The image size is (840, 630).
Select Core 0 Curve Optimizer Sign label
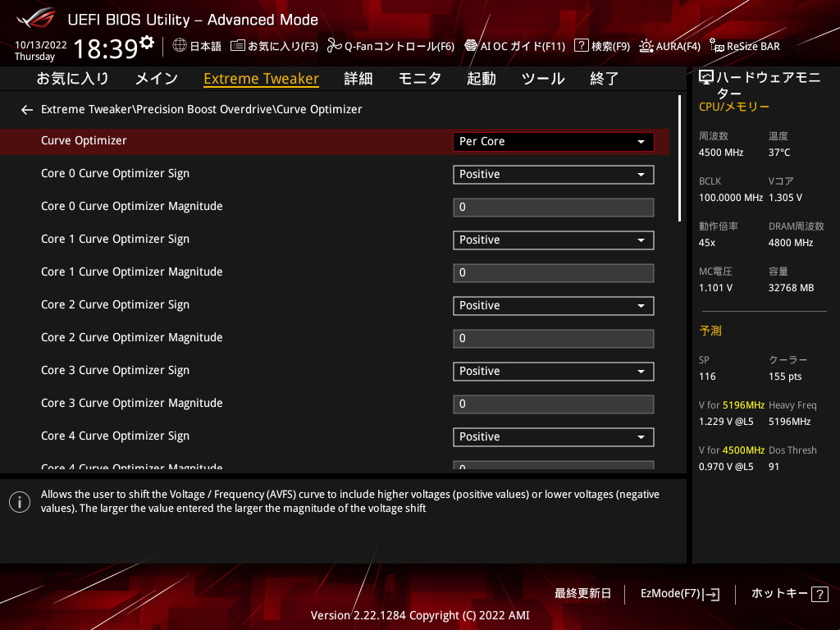pyautogui.click(x=115, y=174)
